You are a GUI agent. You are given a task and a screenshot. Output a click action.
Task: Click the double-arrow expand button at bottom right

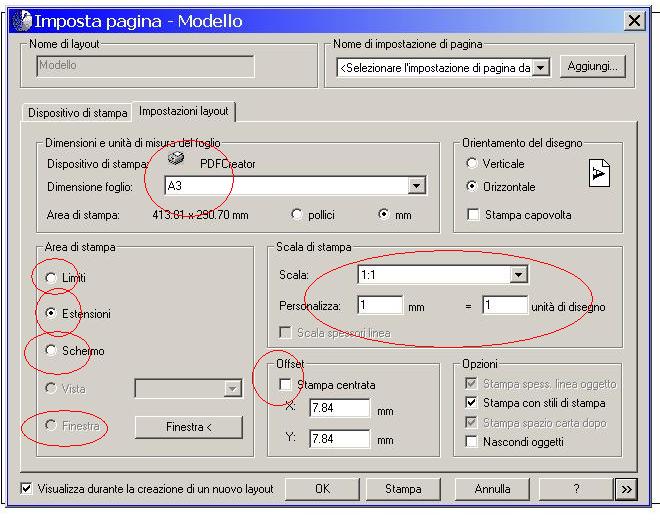pos(626,489)
